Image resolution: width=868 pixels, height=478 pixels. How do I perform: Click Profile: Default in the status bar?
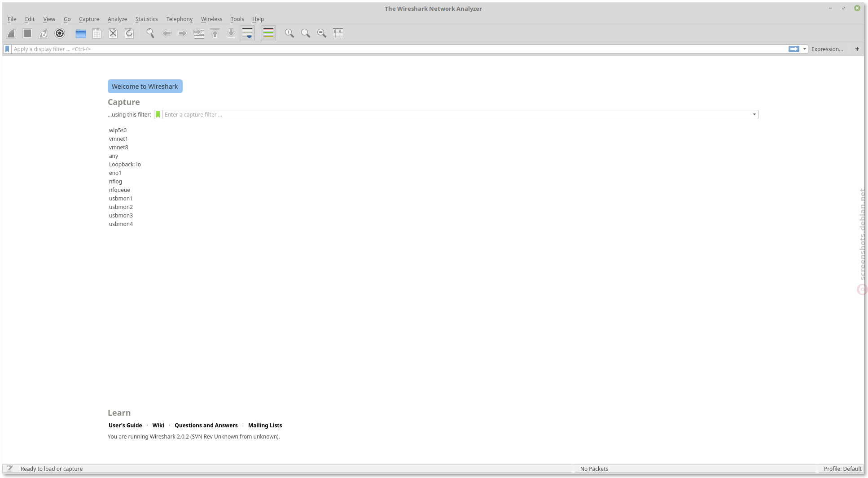pyautogui.click(x=842, y=469)
